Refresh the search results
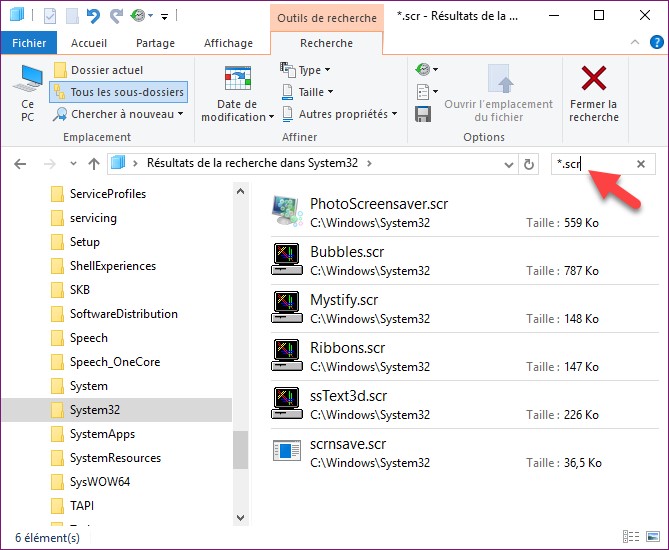The image size is (669, 550). point(529,164)
